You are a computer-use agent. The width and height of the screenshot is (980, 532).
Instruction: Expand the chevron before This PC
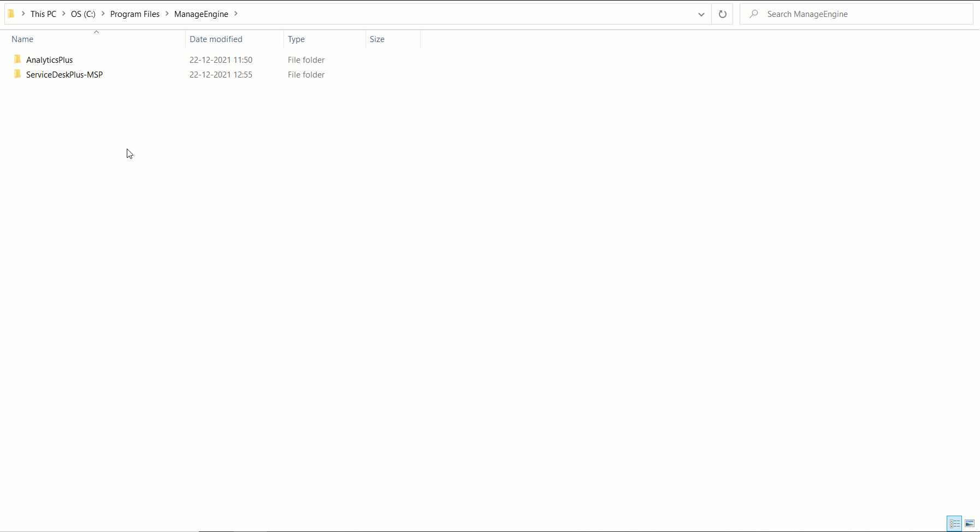point(23,14)
